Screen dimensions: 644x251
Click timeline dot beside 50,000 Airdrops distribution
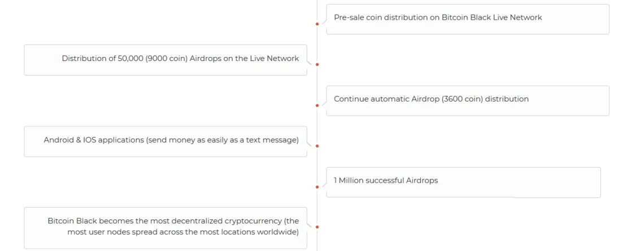click(317, 64)
